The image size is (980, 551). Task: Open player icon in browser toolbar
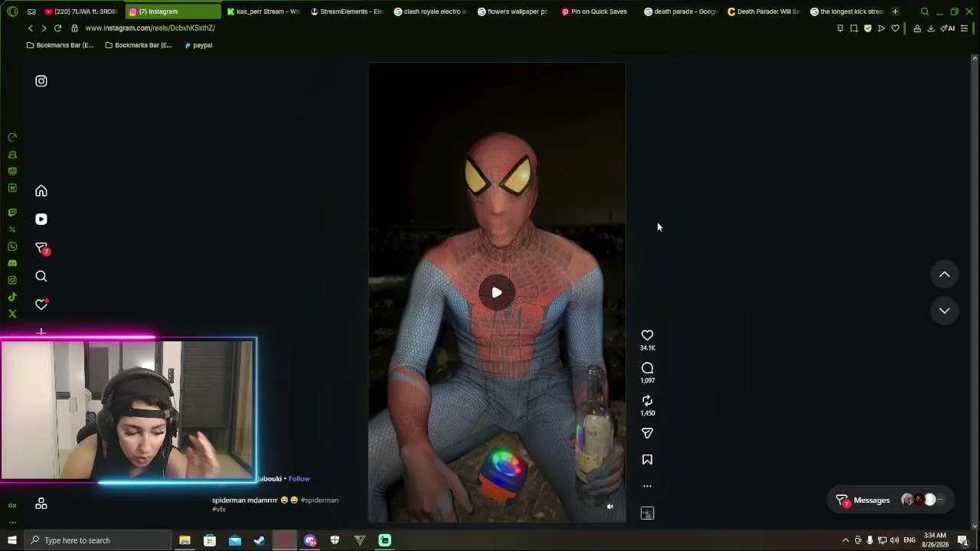pyautogui.click(x=881, y=28)
